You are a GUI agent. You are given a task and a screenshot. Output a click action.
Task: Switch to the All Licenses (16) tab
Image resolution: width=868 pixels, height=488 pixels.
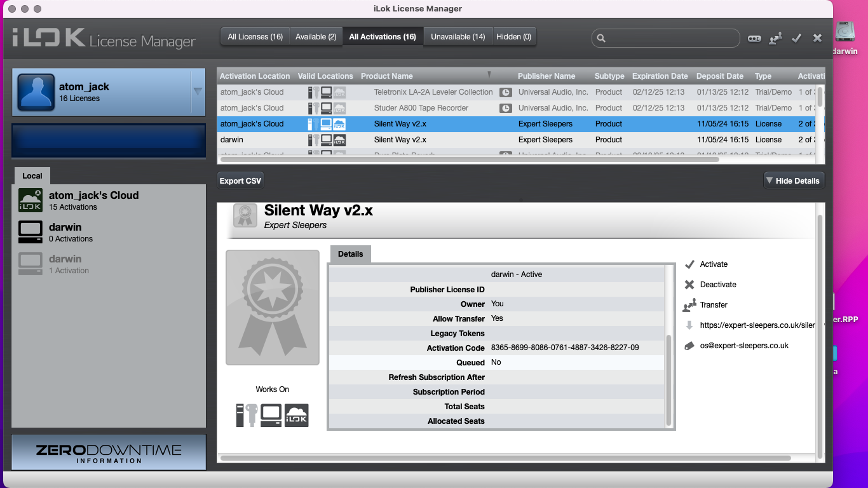(255, 37)
